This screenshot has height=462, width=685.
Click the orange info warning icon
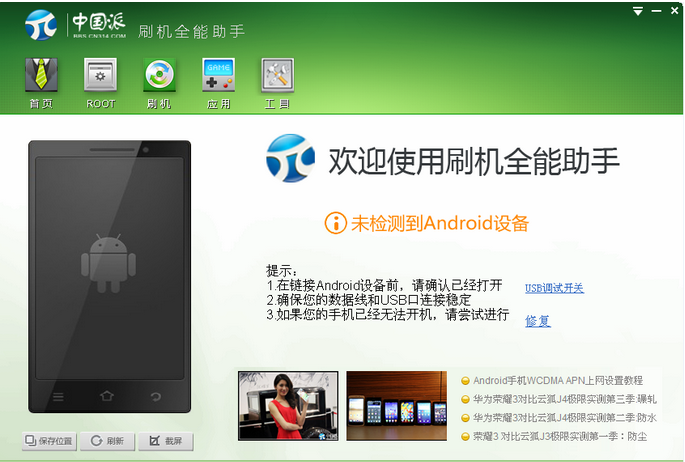click(x=335, y=223)
